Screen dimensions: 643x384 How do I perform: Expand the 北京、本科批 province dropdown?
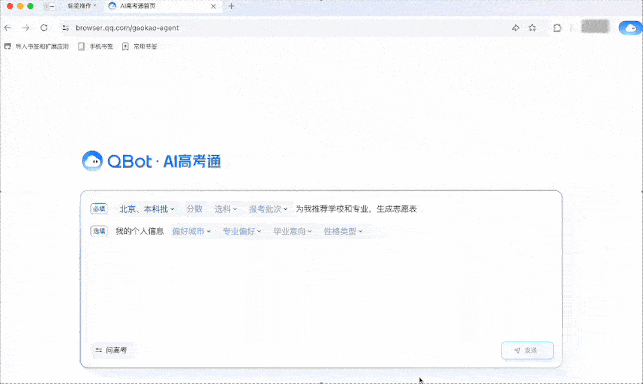pos(146,209)
